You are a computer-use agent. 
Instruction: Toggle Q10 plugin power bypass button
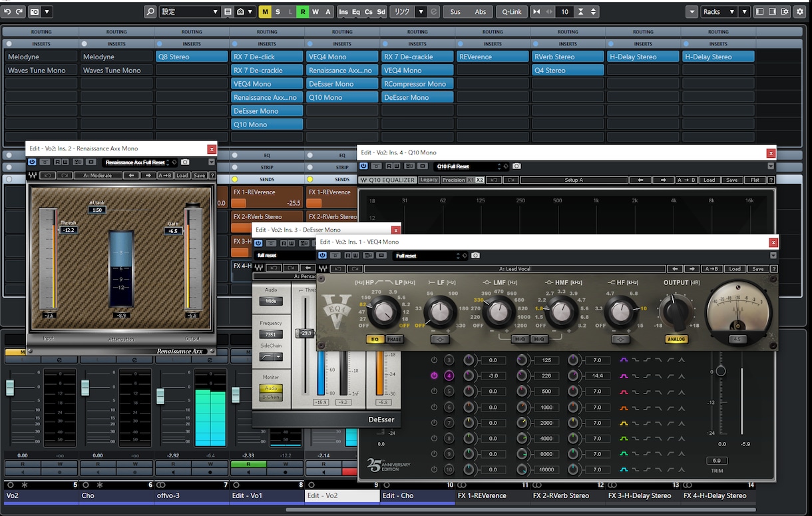pos(363,166)
